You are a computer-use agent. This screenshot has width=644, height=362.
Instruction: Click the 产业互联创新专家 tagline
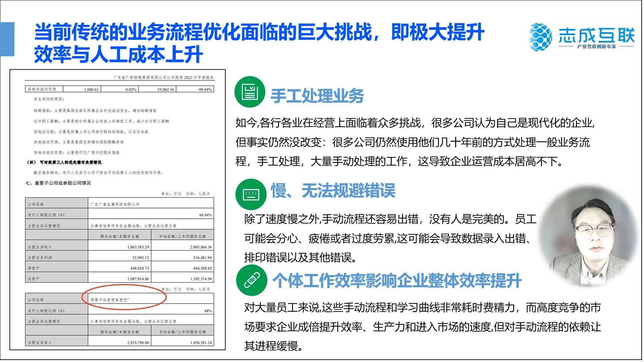point(596,47)
